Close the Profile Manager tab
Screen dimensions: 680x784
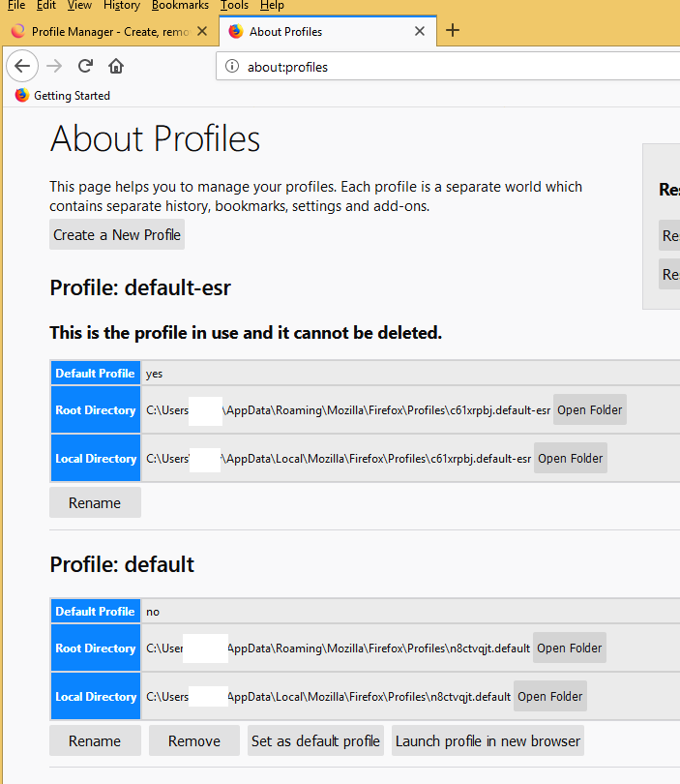[202, 32]
